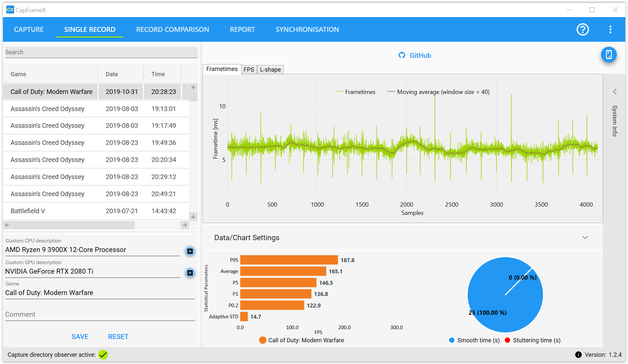The image size is (628, 364).
Task: Open the SYNCHRONISATION tab
Action: click(307, 30)
